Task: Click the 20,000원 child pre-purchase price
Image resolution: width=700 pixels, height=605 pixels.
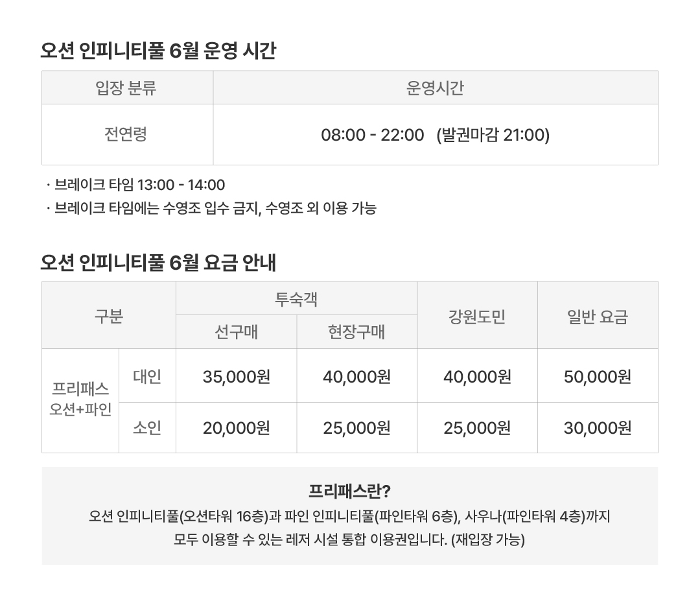Action: [x=236, y=428]
